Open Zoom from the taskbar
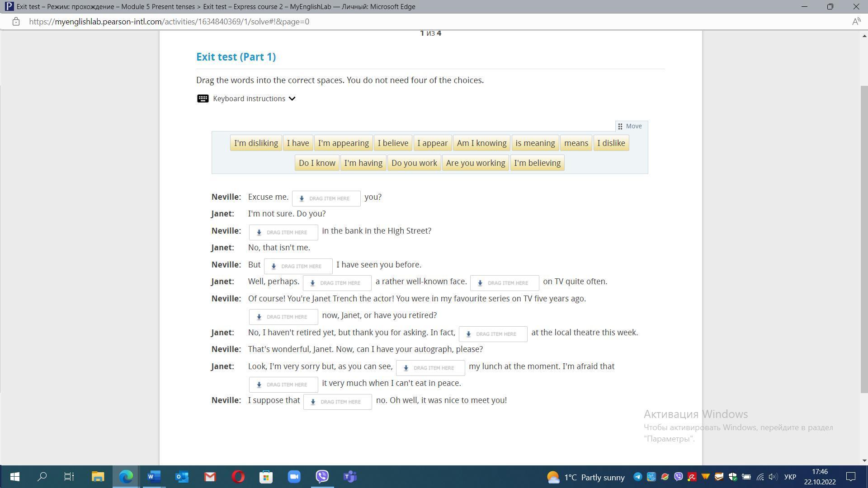Screen dimensions: 868x488 point(294,477)
